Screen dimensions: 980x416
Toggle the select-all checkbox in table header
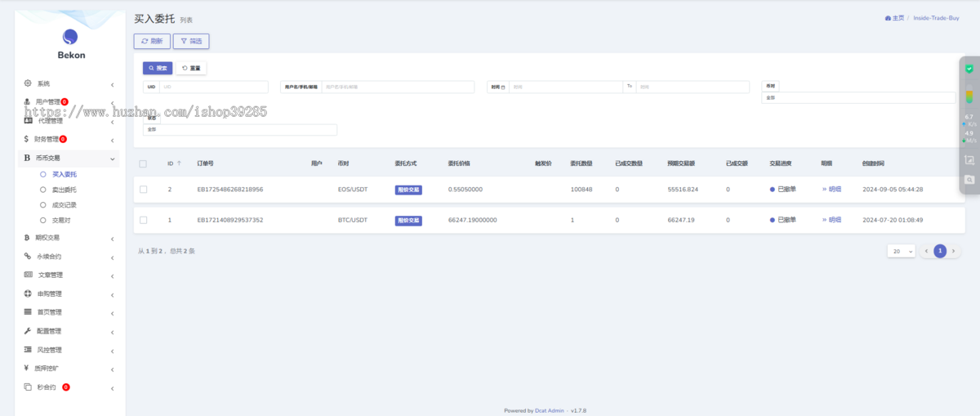(143, 163)
